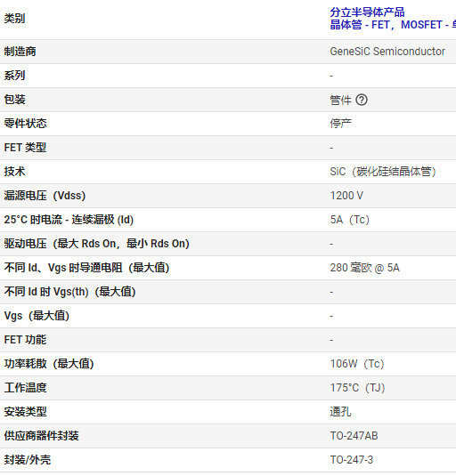
Task: Click the 175°C（TJ）operating temperature value
Action: point(357,388)
